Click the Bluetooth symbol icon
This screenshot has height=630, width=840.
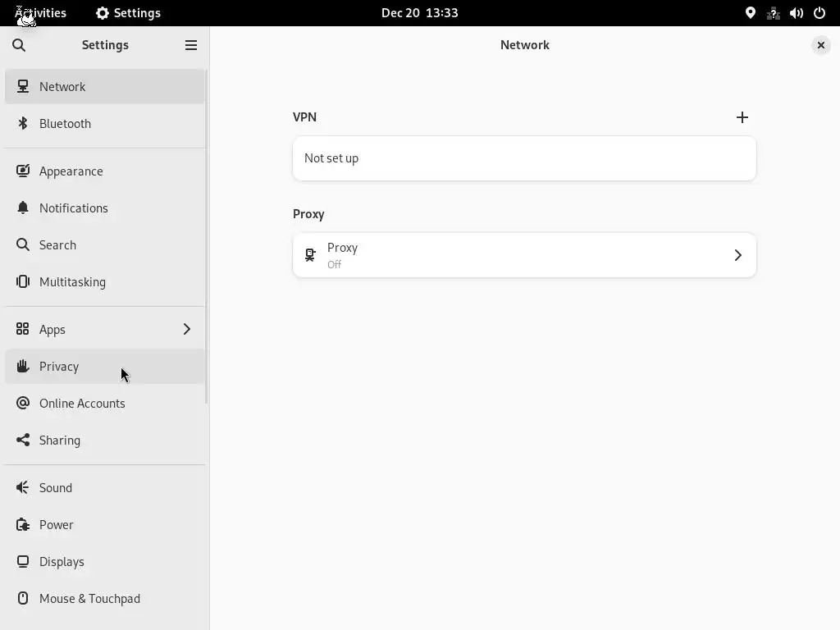pos(22,123)
